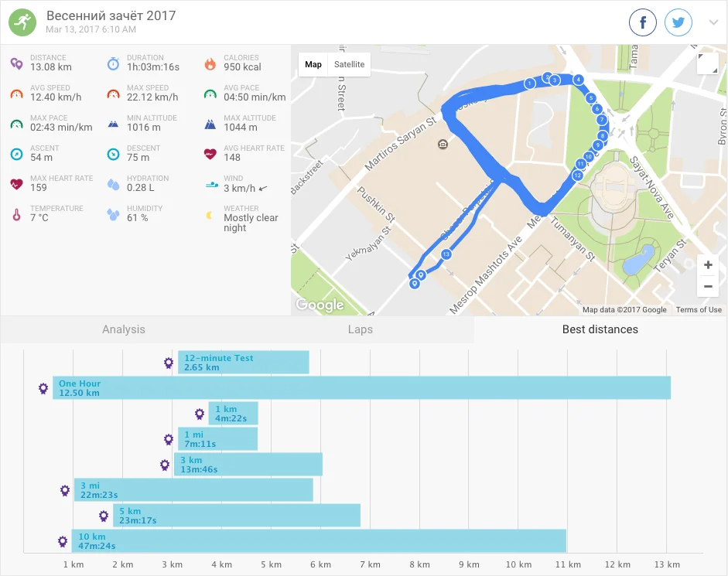Viewport: 728px width, 576px height.
Task: Click the award badge beside One Hour
Action: [x=43, y=388]
